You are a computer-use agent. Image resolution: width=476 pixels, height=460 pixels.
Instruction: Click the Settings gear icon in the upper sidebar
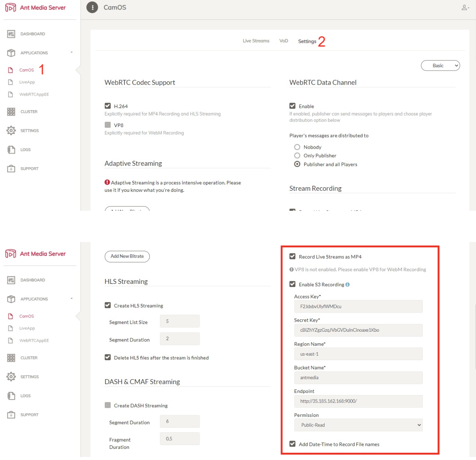(11, 131)
